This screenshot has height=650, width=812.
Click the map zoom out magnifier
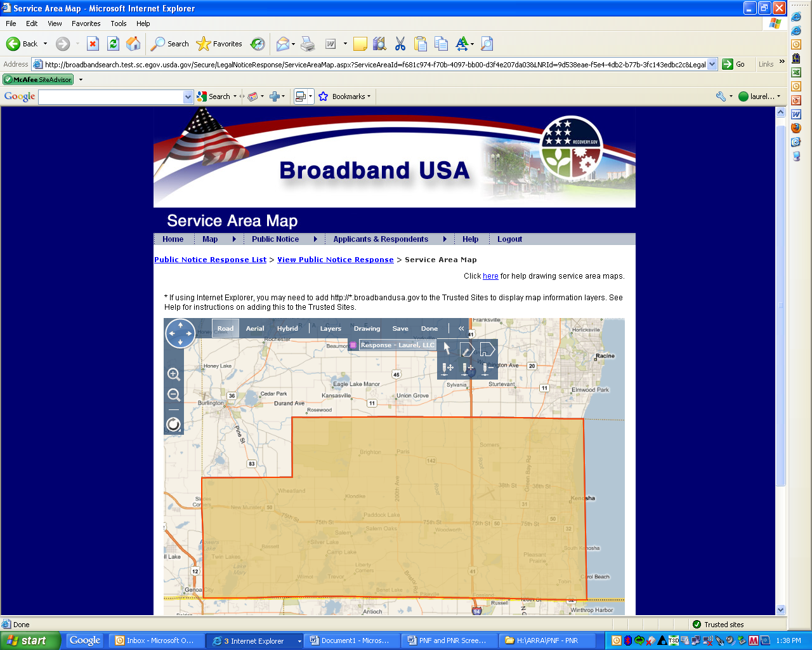(174, 395)
